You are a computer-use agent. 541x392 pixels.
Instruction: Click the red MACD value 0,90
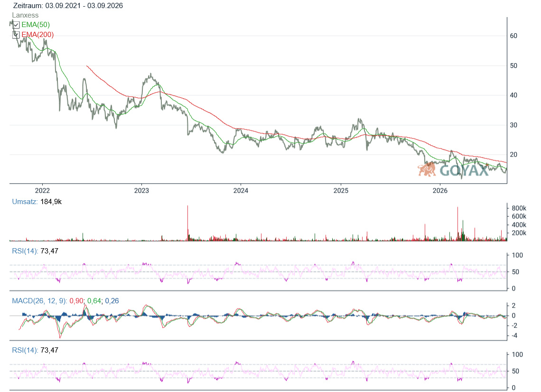point(76,301)
